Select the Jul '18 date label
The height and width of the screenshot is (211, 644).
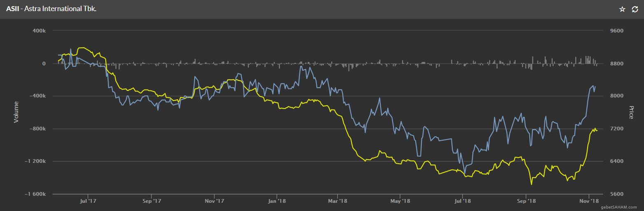(463, 201)
